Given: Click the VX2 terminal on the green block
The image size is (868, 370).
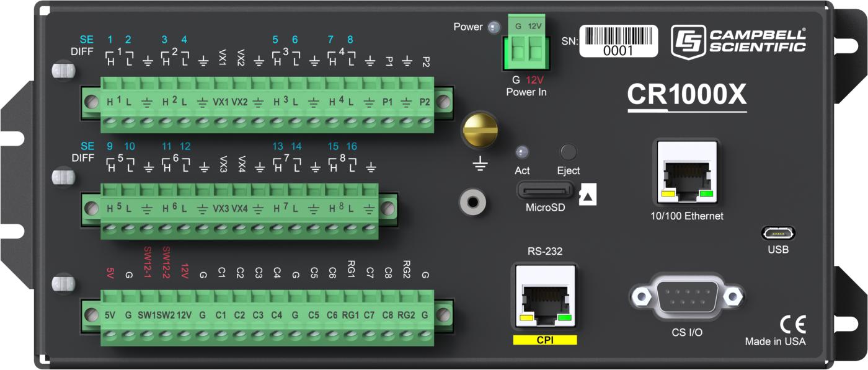Looking at the screenshot, I should coord(240,102).
